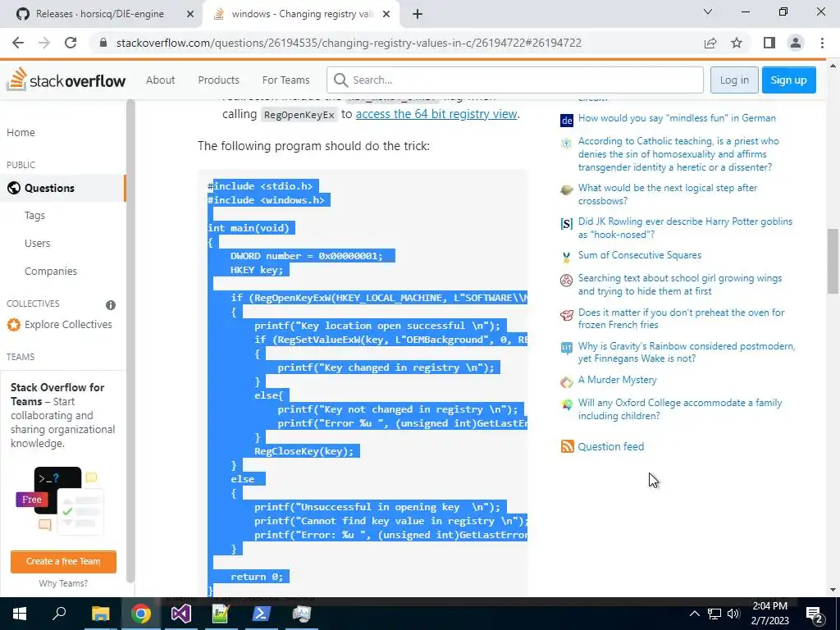Click the Collectives info icon

[x=111, y=305]
